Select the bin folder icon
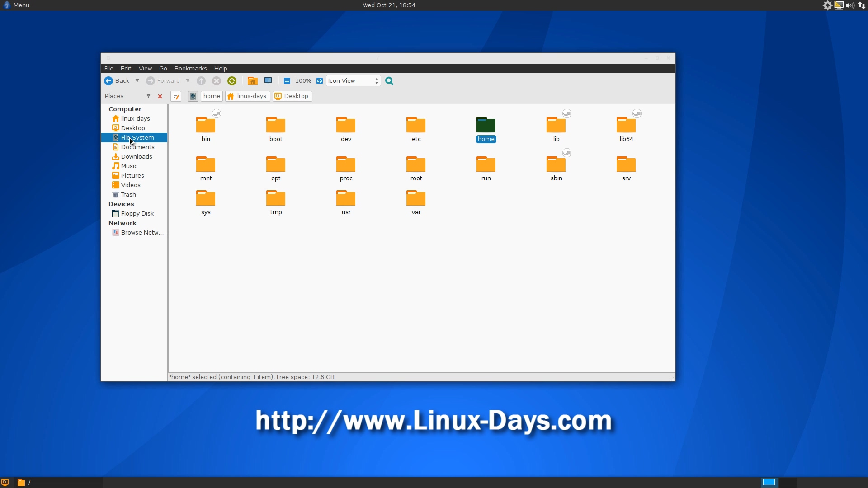 [206, 125]
